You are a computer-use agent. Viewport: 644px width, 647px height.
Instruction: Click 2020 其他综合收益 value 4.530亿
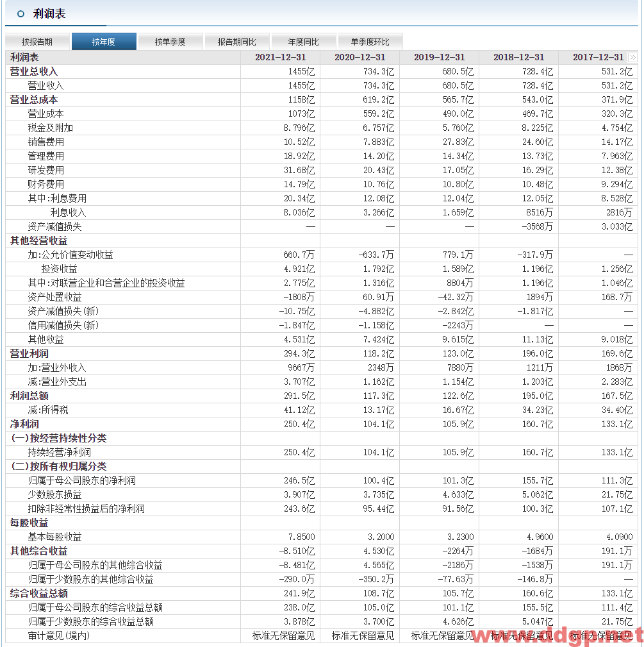(x=379, y=551)
